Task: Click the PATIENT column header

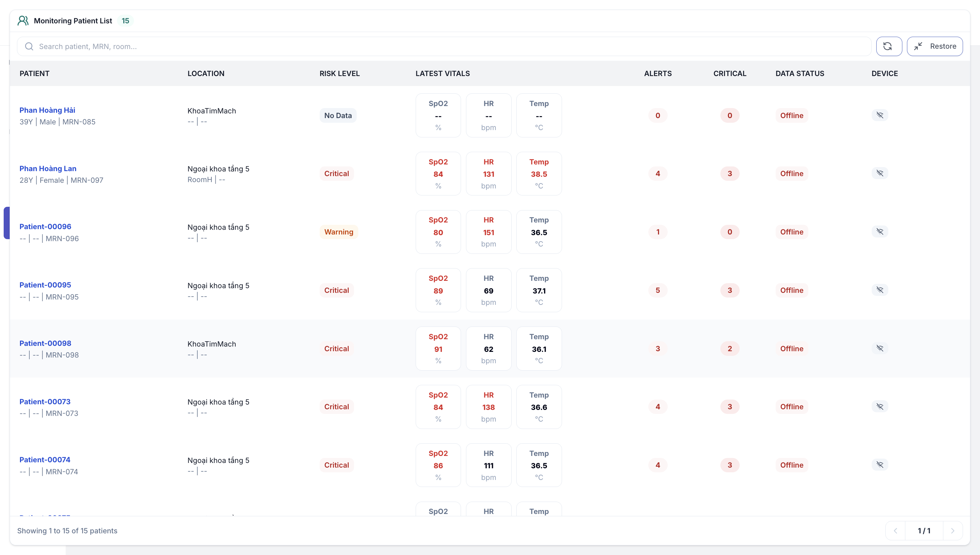Action: pos(35,73)
